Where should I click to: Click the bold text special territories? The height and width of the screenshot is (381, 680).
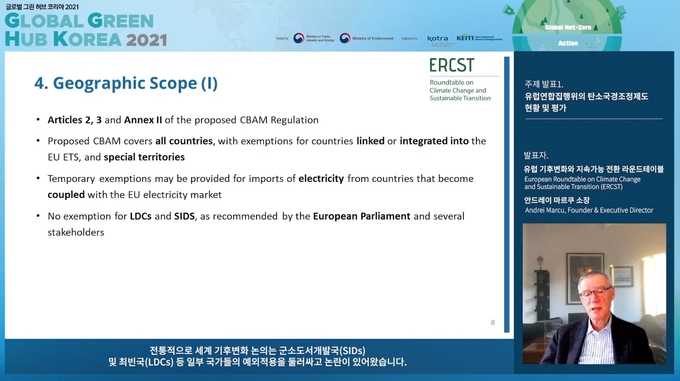(x=144, y=157)
